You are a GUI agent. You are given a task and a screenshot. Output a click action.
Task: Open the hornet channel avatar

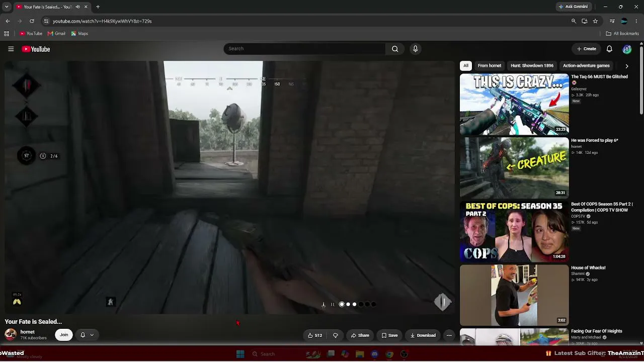coord(11,334)
